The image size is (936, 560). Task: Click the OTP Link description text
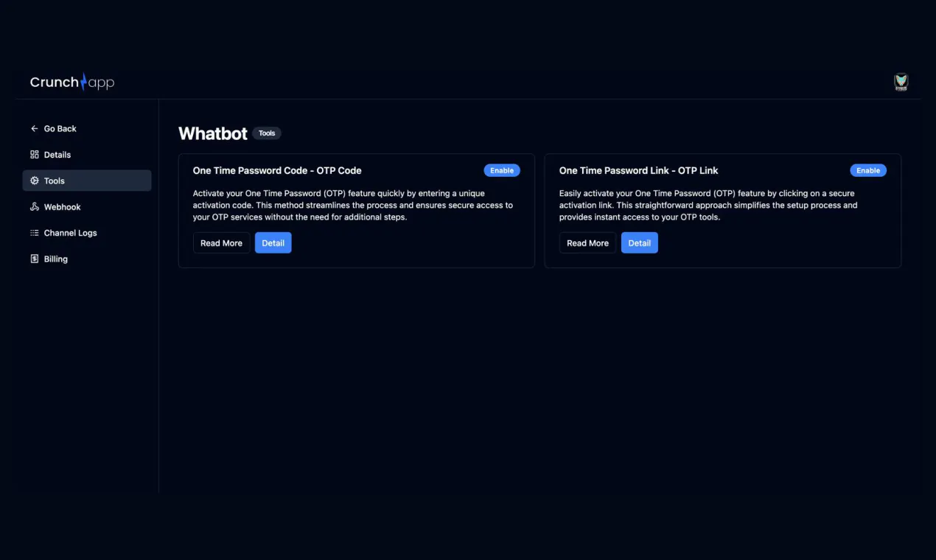tap(708, 206)
